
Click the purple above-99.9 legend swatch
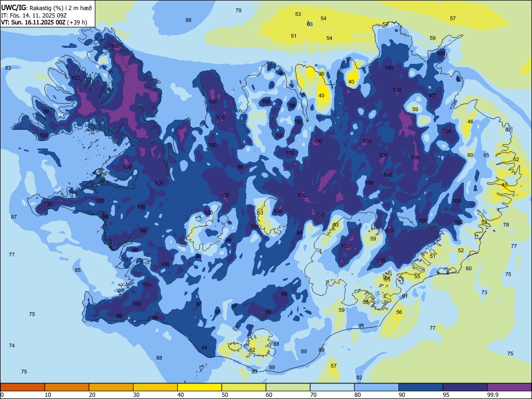(x=509, y=387)
